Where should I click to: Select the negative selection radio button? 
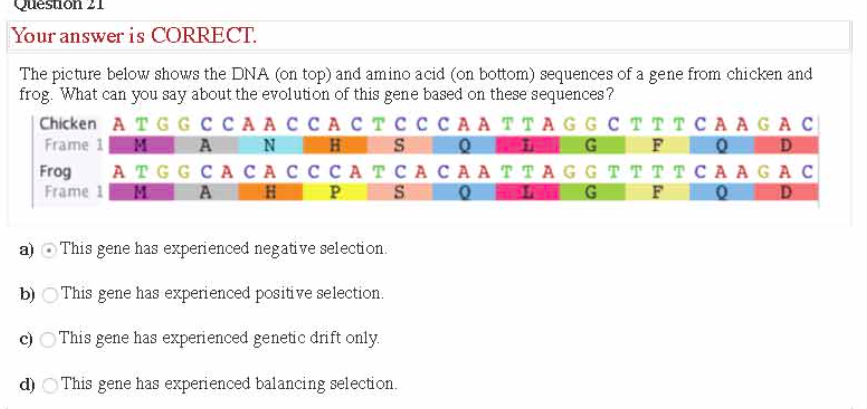tap(50, 248)
